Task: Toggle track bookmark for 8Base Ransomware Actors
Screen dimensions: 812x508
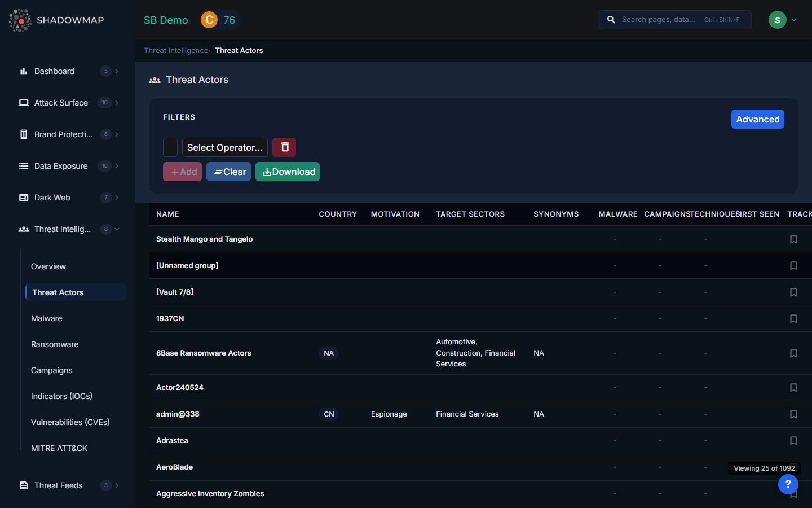Action: click(793, 353)
